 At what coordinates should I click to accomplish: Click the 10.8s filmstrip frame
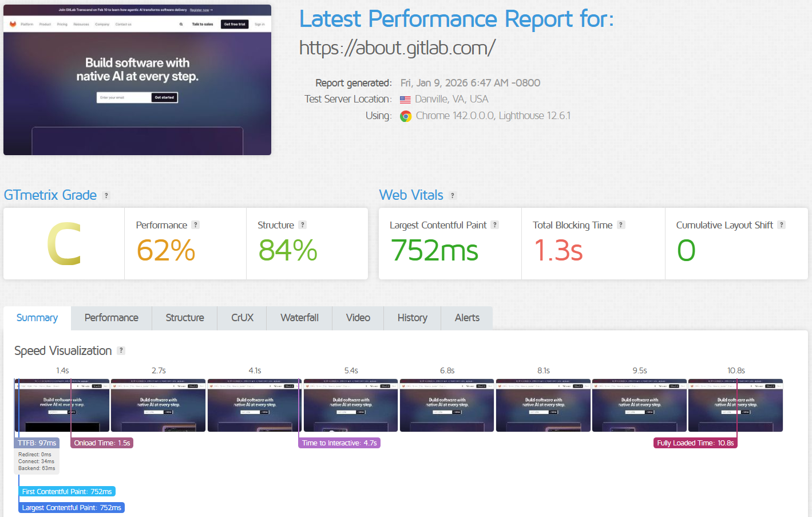pos(735,405)
